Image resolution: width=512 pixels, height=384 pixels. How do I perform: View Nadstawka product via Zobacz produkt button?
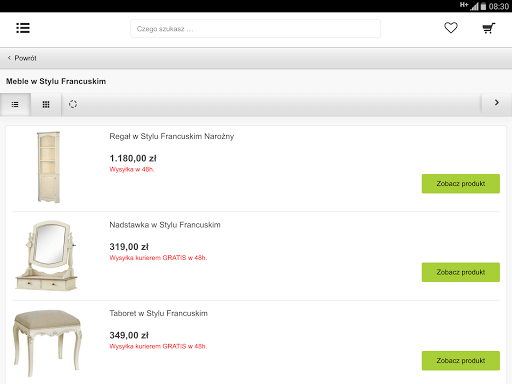461,272
